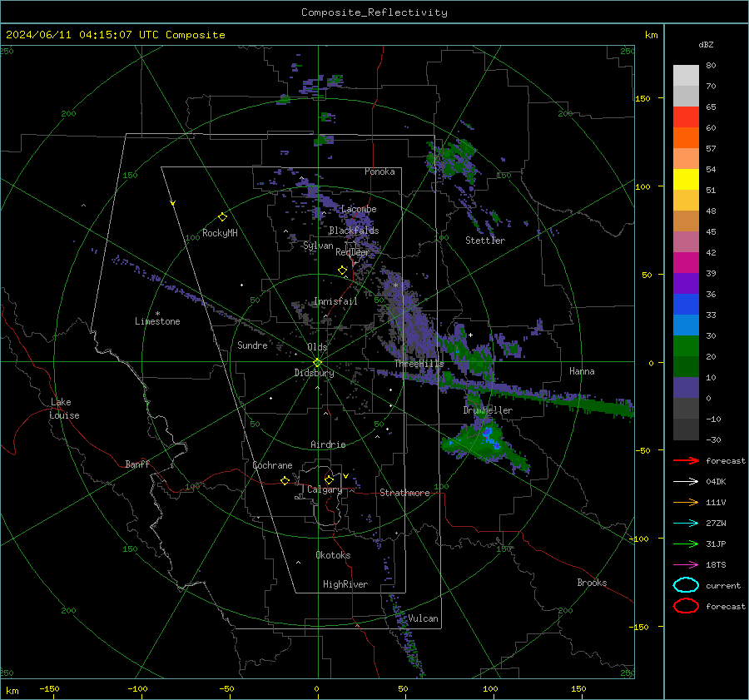Image resolution: width=749 pixels, height=700 pixels.
Task: Click the yellow diamond marker near RockyMH
Action: point(222,217)
